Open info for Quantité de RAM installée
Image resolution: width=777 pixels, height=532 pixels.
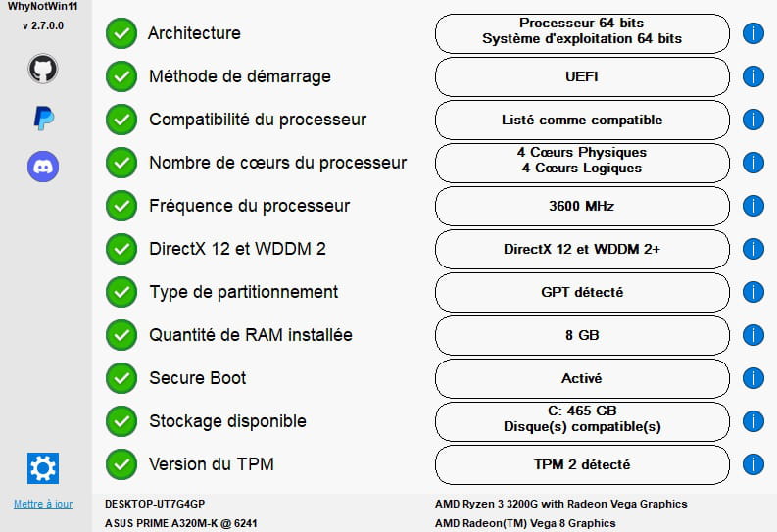(x=753, y=335)
